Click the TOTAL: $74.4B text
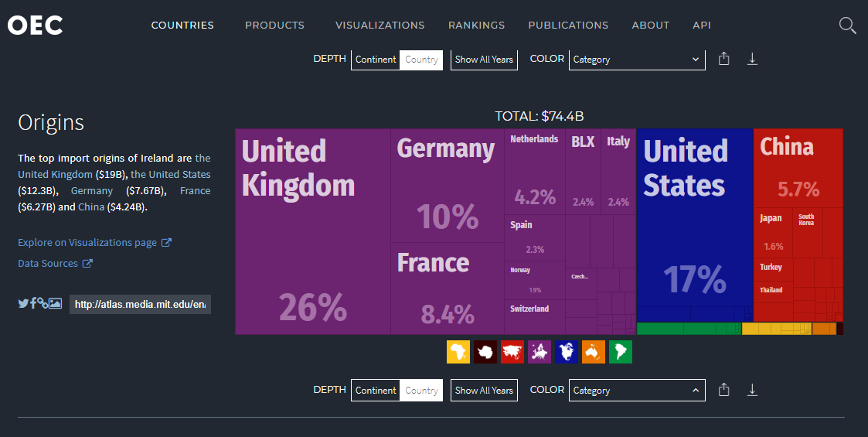This screenshot has height=437, width=868. pos(540,116)
